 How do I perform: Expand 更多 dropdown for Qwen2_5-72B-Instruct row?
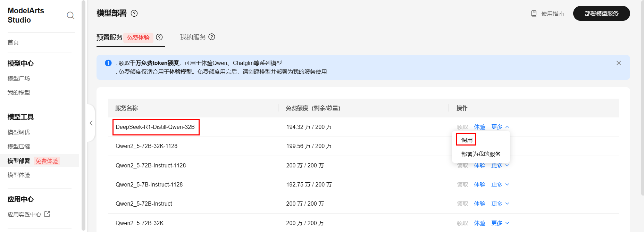500,204
